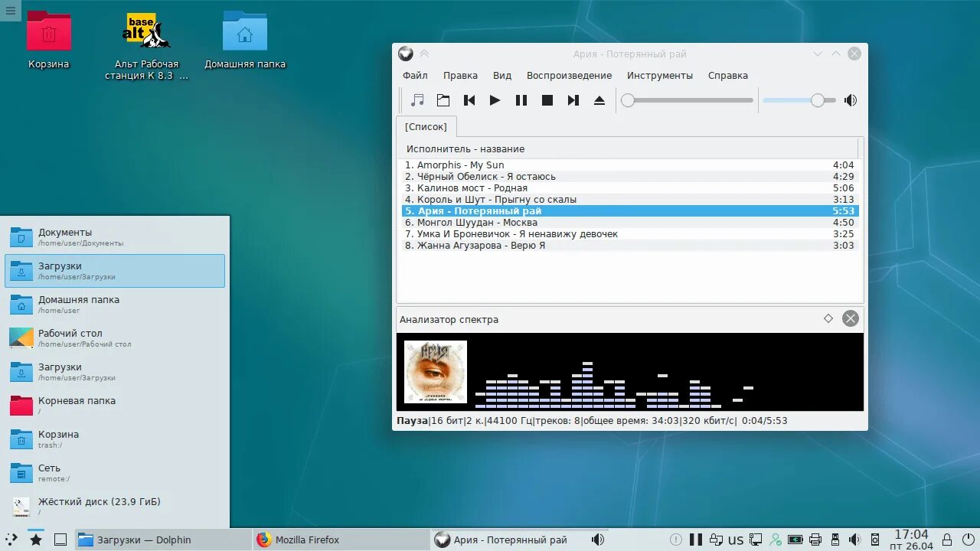Viewport: 980px width, 551px height.
Task: Click the favorites star icon on the taskbar
Action: tap(36, 540)
